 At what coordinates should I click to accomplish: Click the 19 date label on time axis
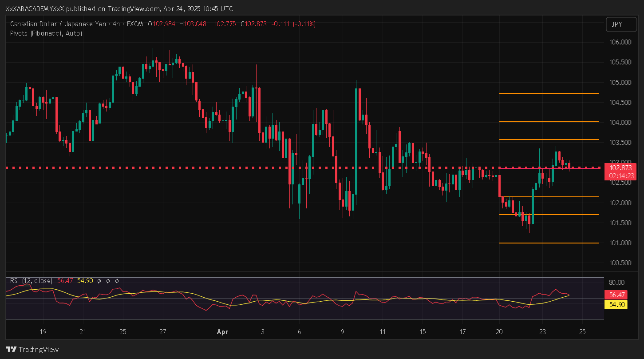pos(43,331)
